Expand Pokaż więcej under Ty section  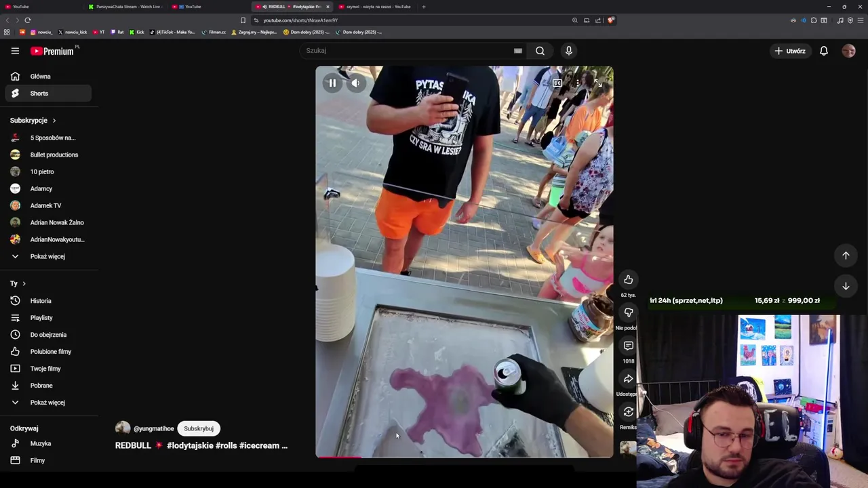[47, 403]
